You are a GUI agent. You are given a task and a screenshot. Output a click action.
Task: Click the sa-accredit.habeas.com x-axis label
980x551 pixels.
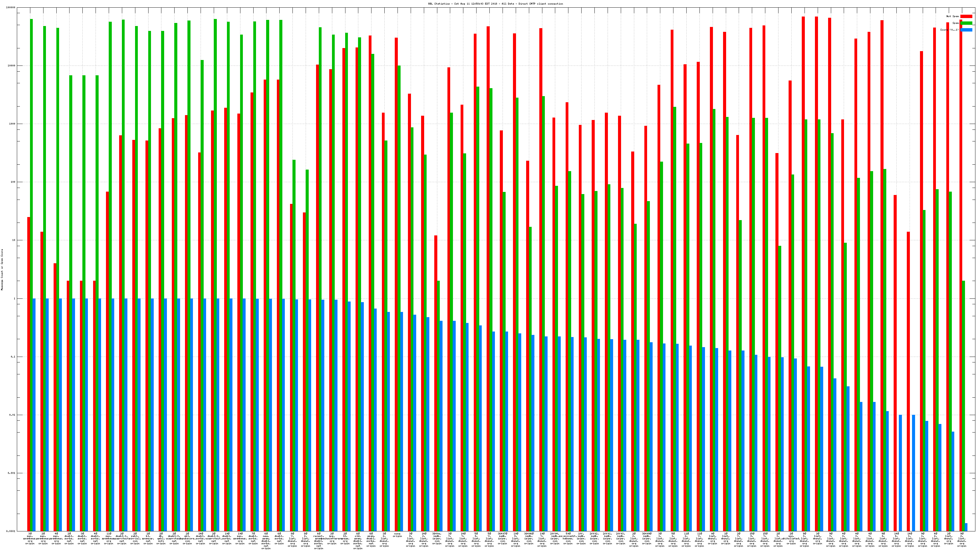click(568, 538)
